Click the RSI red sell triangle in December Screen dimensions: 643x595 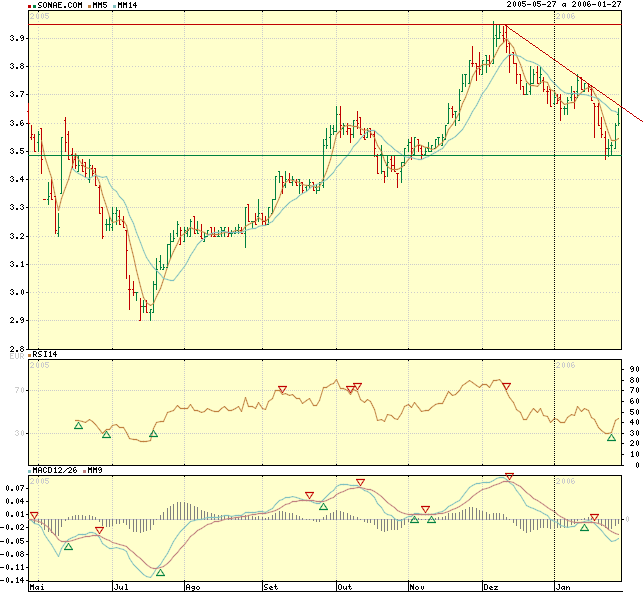(506, 386)
